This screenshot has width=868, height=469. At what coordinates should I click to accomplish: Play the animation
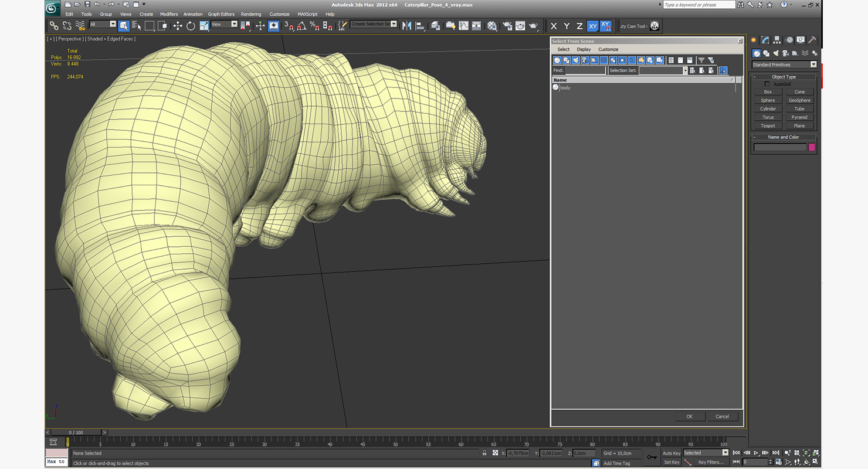pos(757,453)
